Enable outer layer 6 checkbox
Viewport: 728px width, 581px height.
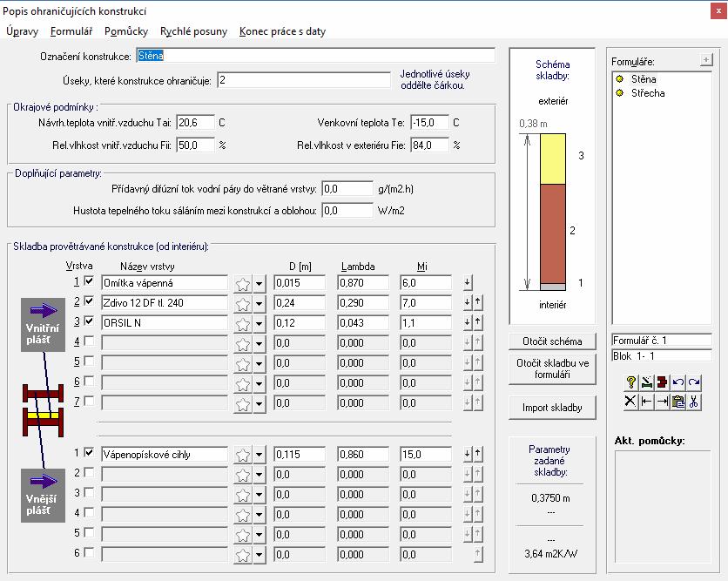pos(89,552)
